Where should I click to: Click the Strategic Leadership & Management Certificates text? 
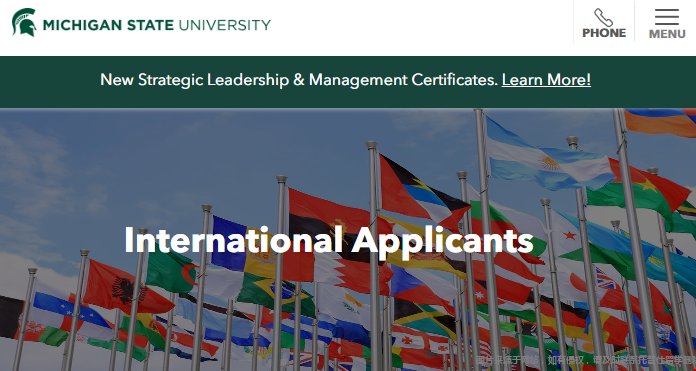tap(318, 80)
